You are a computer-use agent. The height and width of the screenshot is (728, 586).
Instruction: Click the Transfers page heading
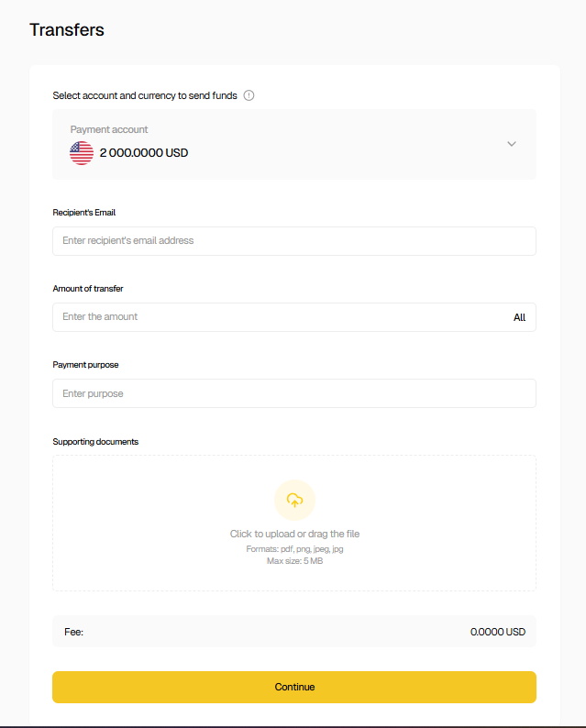[x=67, y=29]
